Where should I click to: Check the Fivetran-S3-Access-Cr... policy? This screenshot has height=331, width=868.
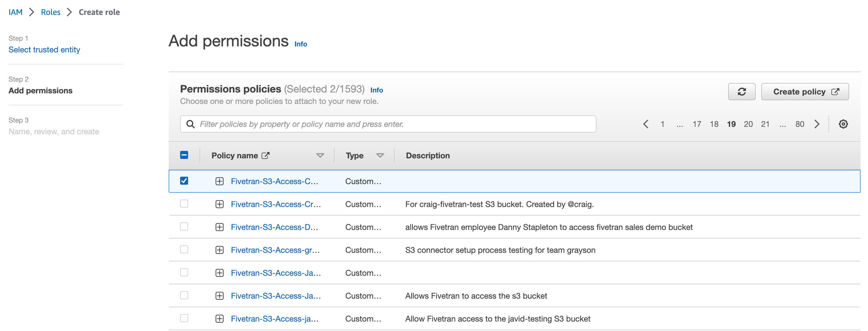pyautogui.click(x=184, y=204)
